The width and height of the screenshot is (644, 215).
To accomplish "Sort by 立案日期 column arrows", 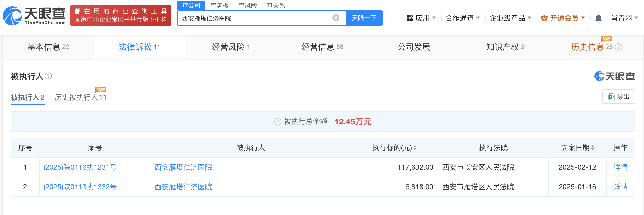I will tap(593, 148).
